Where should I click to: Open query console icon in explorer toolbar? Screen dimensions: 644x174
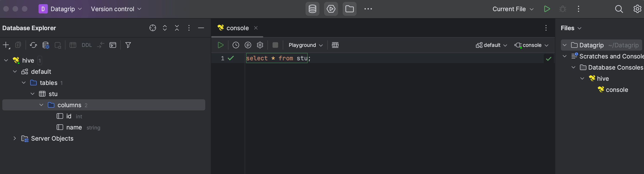pos(113,45)
